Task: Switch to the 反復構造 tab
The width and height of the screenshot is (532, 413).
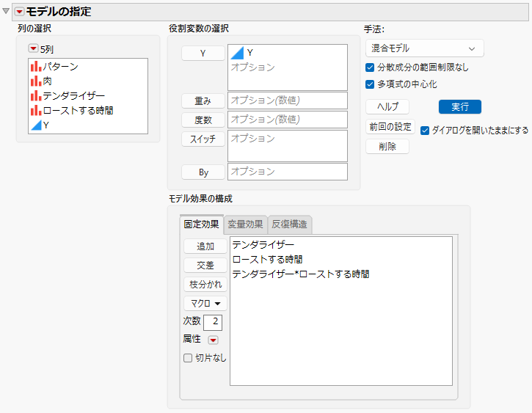Action: pyautogui.click(x=289, y=224)
